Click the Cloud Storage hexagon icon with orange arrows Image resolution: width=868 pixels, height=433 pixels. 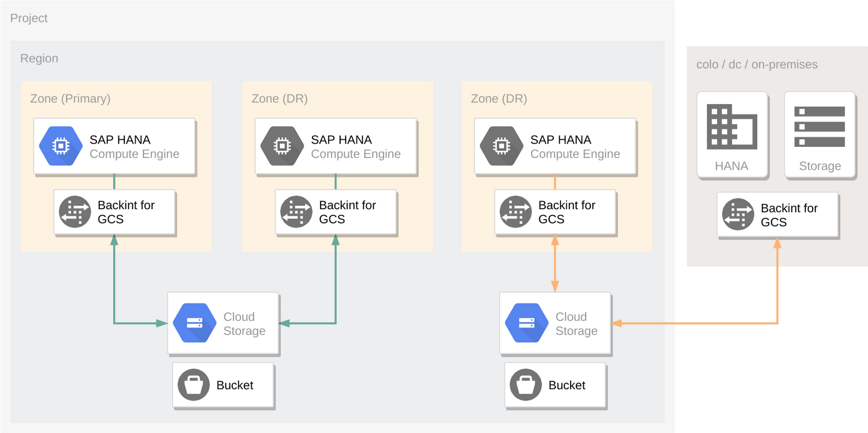point(527,323)
